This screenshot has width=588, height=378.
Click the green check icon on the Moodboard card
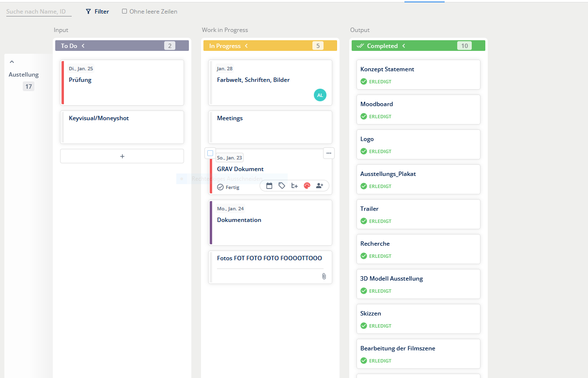click(364, 116)
